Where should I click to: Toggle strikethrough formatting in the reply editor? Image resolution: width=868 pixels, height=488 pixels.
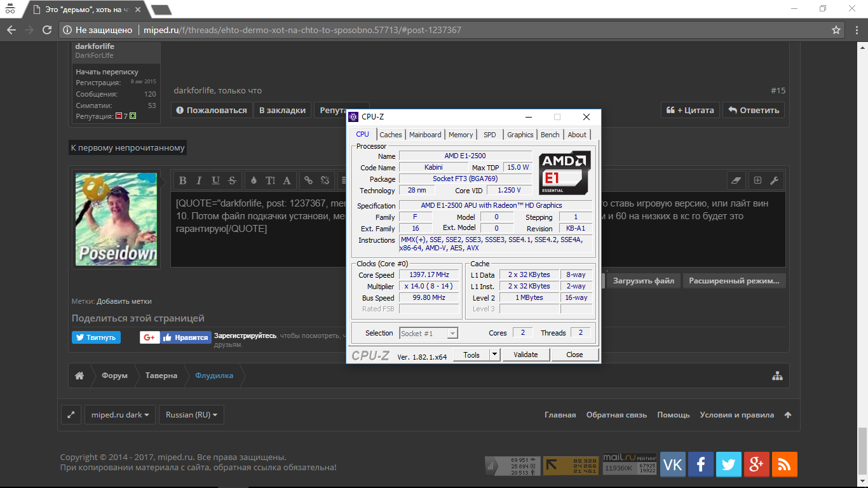[x=232, y=180]
